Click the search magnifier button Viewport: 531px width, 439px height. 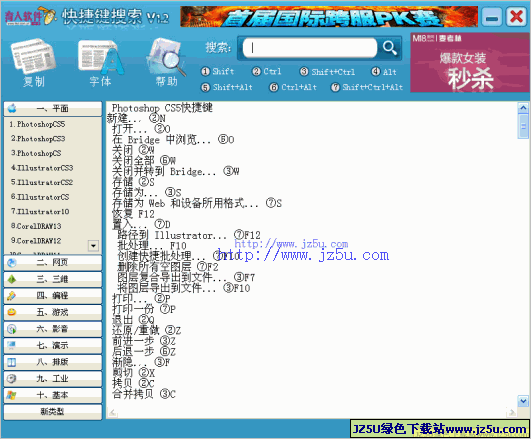[389, 48]
